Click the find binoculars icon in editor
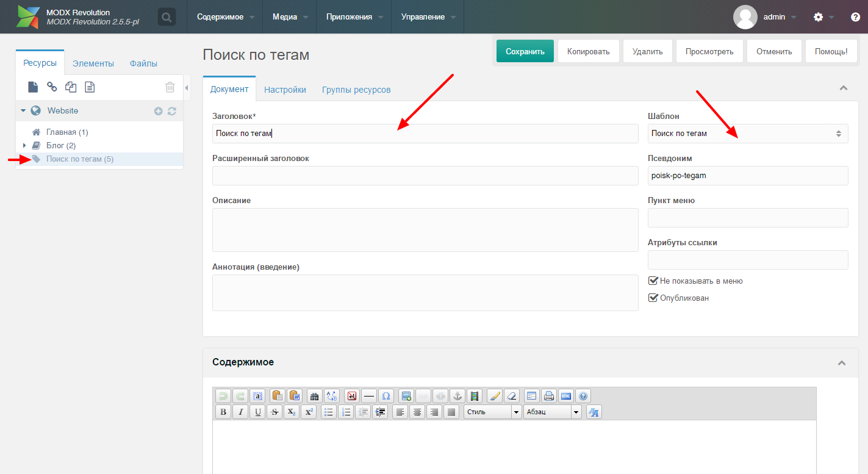Screen dimensions: 868x474 pyautogui.click(x=315, y=396)
